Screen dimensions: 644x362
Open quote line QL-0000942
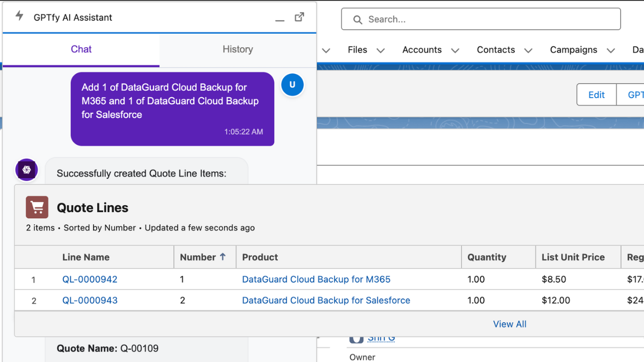[90, 279]
